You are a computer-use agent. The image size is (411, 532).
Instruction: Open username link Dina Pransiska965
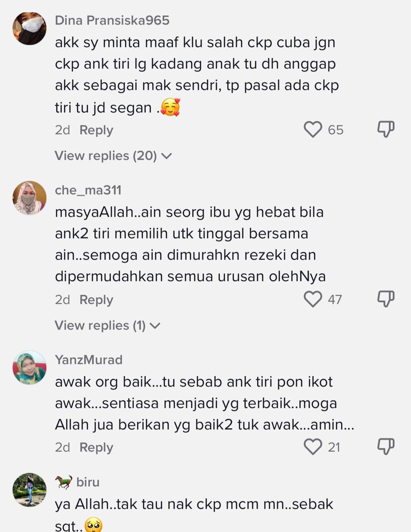112,20
